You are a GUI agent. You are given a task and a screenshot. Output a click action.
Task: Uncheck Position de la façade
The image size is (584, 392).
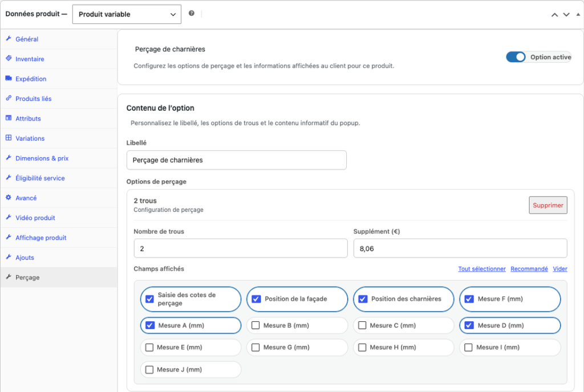point(256,299)
